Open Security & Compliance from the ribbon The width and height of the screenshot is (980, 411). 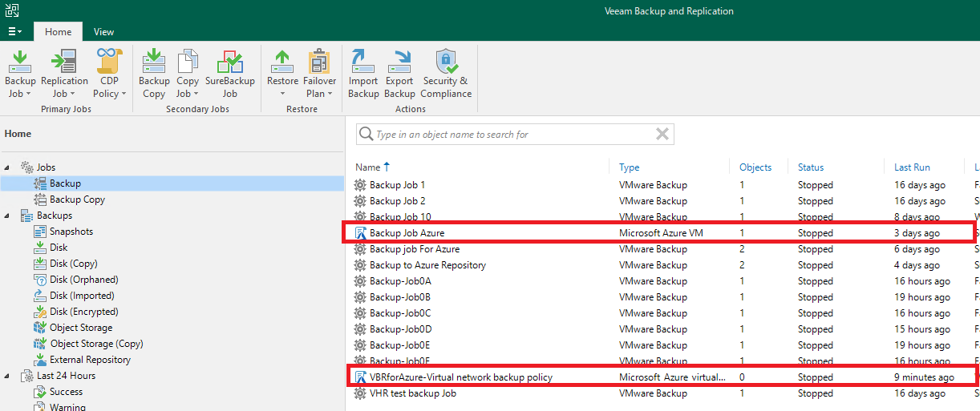[446, 73]
